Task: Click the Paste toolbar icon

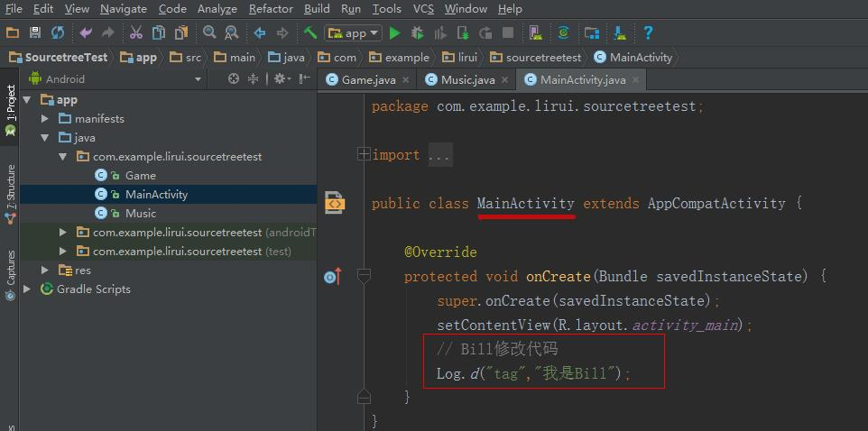Action: click(x=181, y=33)
